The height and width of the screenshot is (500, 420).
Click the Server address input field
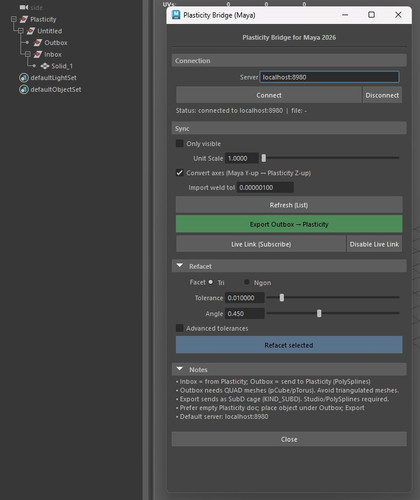329,77
